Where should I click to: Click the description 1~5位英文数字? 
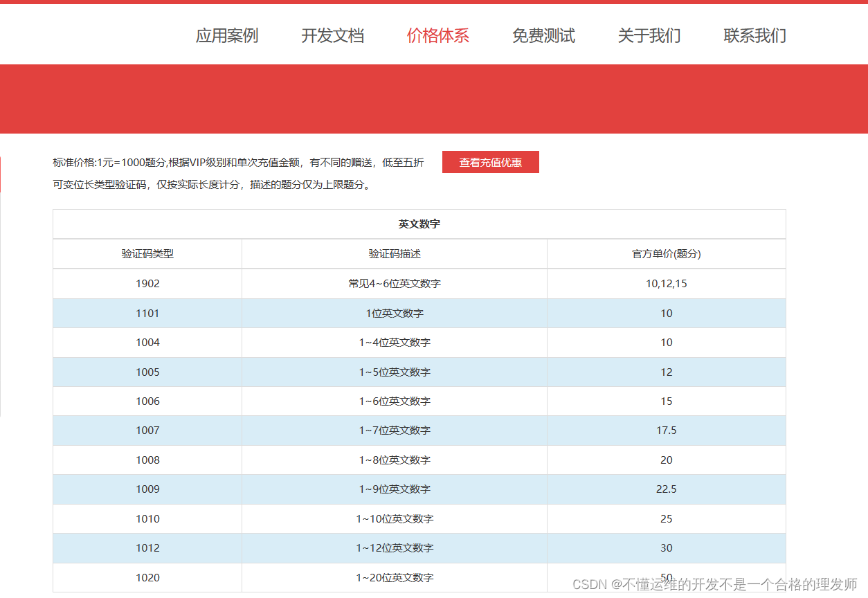(x=395, y=372)
